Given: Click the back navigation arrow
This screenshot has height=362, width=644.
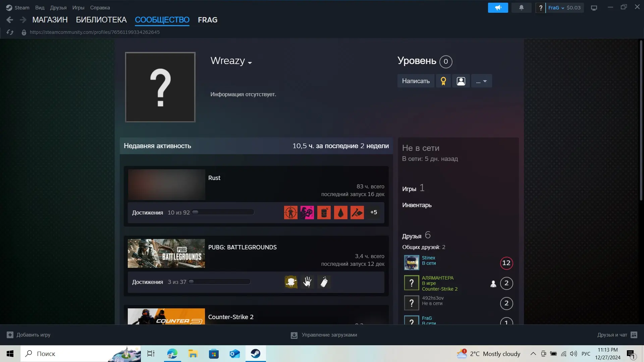Looking at the screenshot, I should coord(10,20).
